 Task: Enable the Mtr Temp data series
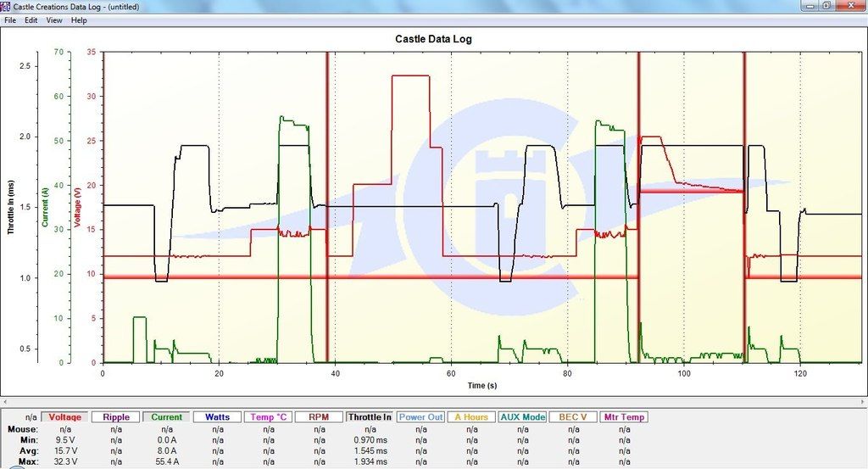click(625, 417)
